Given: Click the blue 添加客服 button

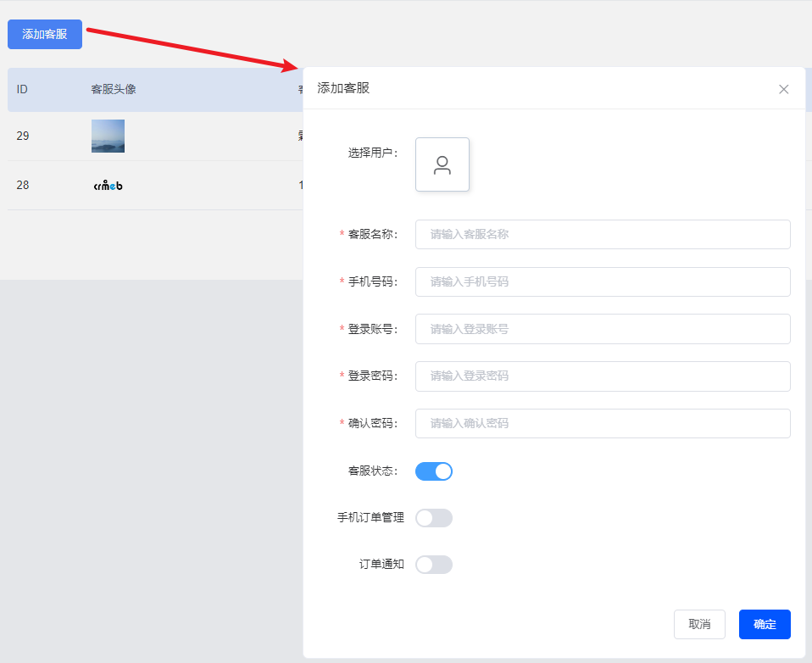Looking at the screenshot, I should [45, 34].
